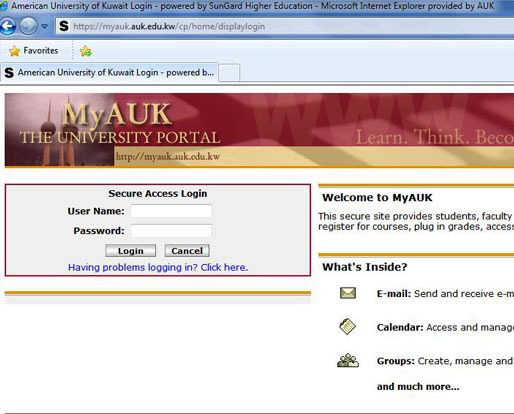Click the Cancel button
Screen dimensions: 514x414
pyautogui.click(x=187, y=251)
